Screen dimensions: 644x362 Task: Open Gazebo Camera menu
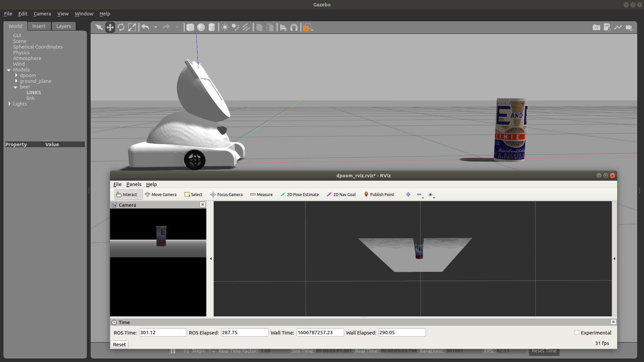click(42, 14)
